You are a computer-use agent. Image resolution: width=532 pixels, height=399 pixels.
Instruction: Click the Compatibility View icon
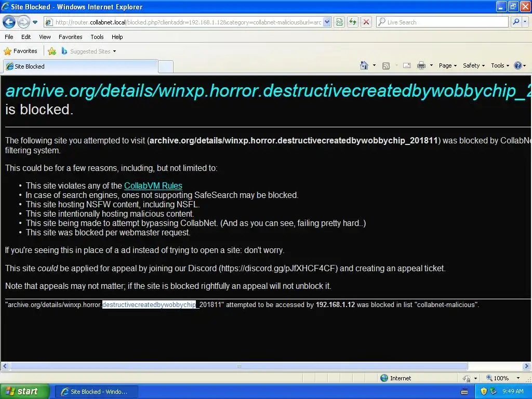point(339,22)
